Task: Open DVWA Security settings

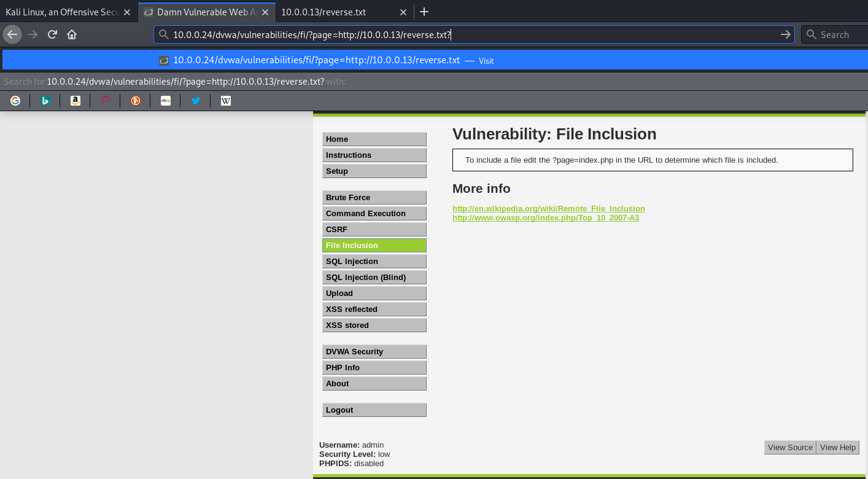Action: click(374, 352)
